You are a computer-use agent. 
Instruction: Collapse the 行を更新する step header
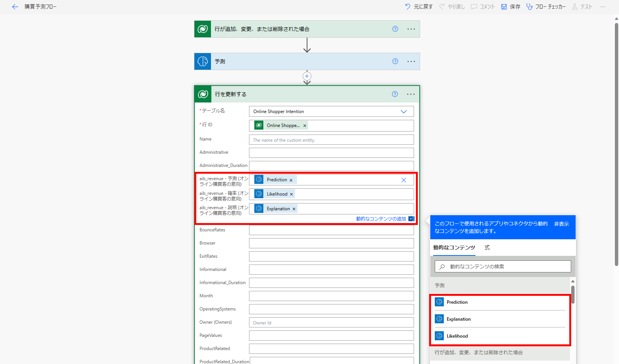pyautogui.click(x=307, y=94)
